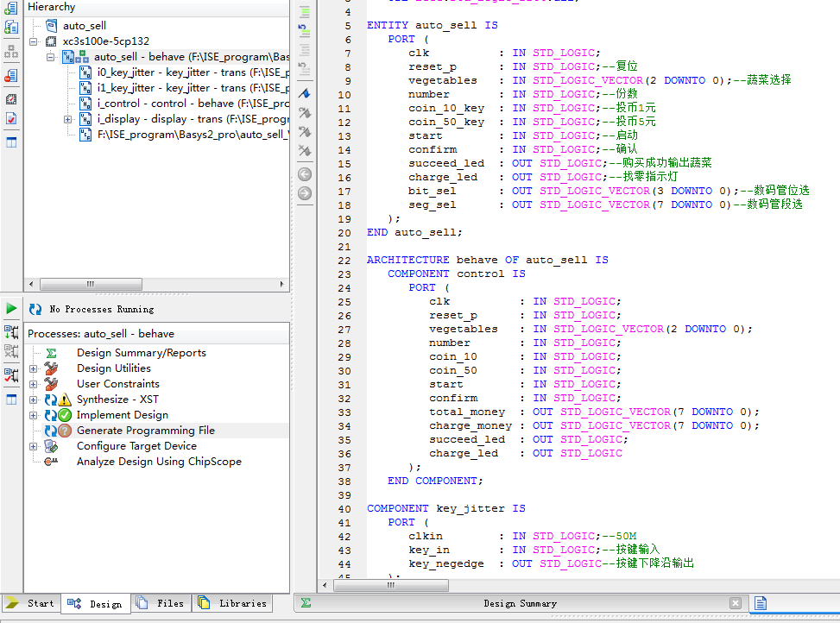This screenshot has height=623, width=840.
Task: Click the New Source icon in left toolbar
Action: click(x=11, y=8)
